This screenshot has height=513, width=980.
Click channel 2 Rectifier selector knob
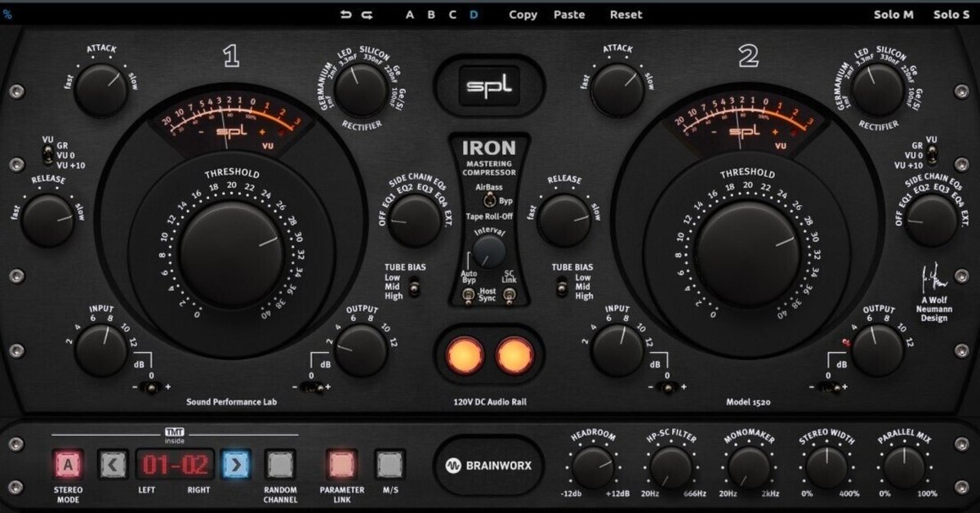pyautogui.click(x=876, y=90)
